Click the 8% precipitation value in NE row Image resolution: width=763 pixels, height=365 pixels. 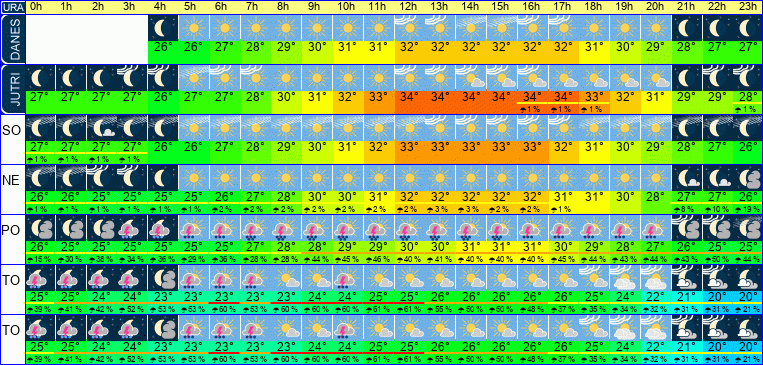[x=686, y=209]
